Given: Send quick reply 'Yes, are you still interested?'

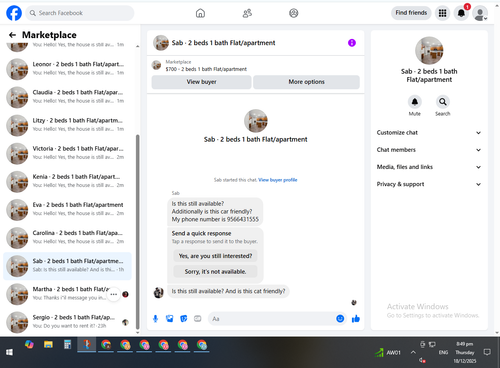Looking at the screenshot, I should [x=215, y=256].
